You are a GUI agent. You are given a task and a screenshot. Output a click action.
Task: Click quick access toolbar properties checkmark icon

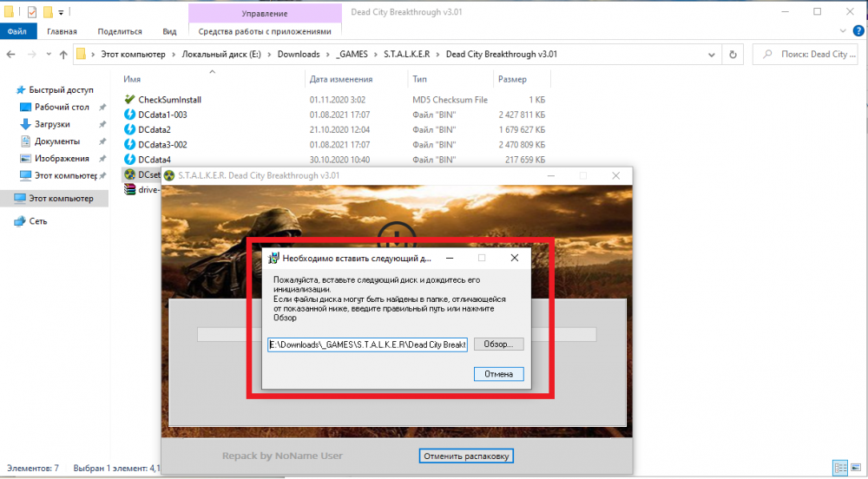coord(32,11)
